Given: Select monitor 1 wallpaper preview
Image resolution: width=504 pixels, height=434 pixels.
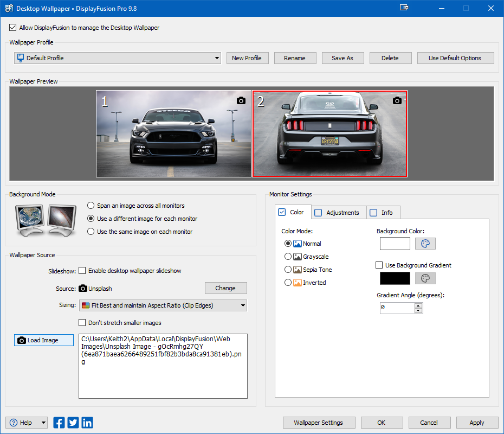Looking at the screenshot, I should click(x=173, y=133).
